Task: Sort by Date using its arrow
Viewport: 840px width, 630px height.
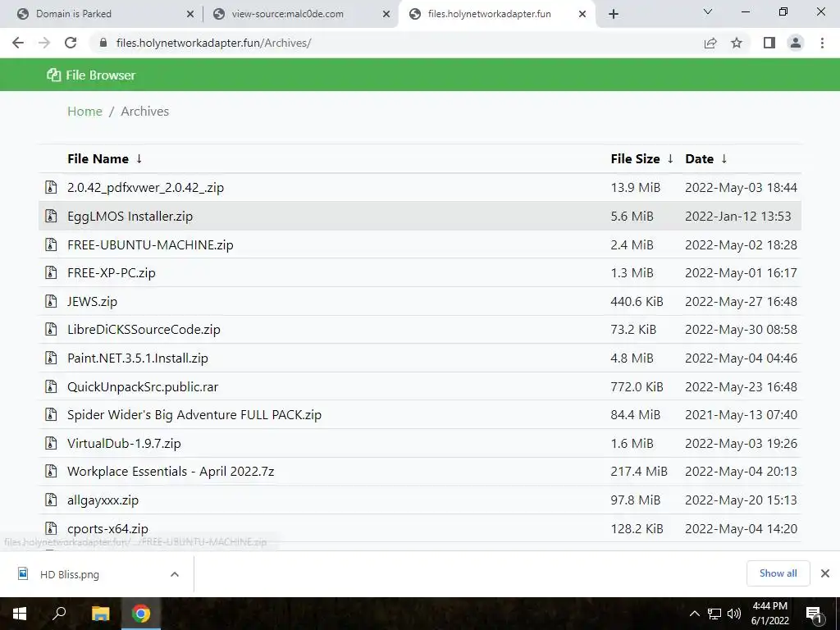Action: (x=724, y=158)
